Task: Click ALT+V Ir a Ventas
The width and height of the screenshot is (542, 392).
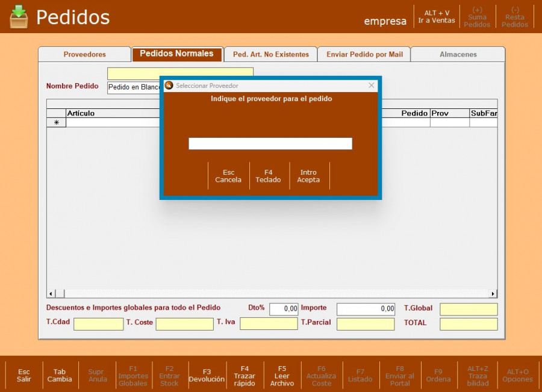Action: tap(437, 17)
